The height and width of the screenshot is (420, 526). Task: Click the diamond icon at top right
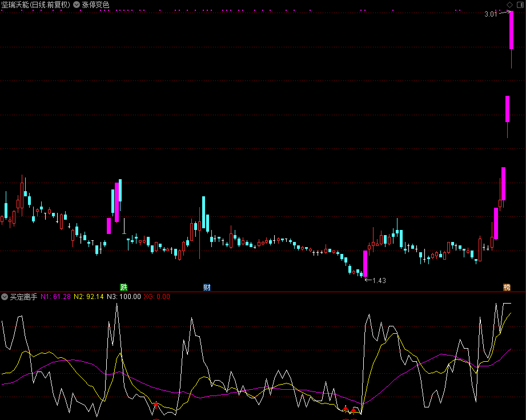point(509,5)
